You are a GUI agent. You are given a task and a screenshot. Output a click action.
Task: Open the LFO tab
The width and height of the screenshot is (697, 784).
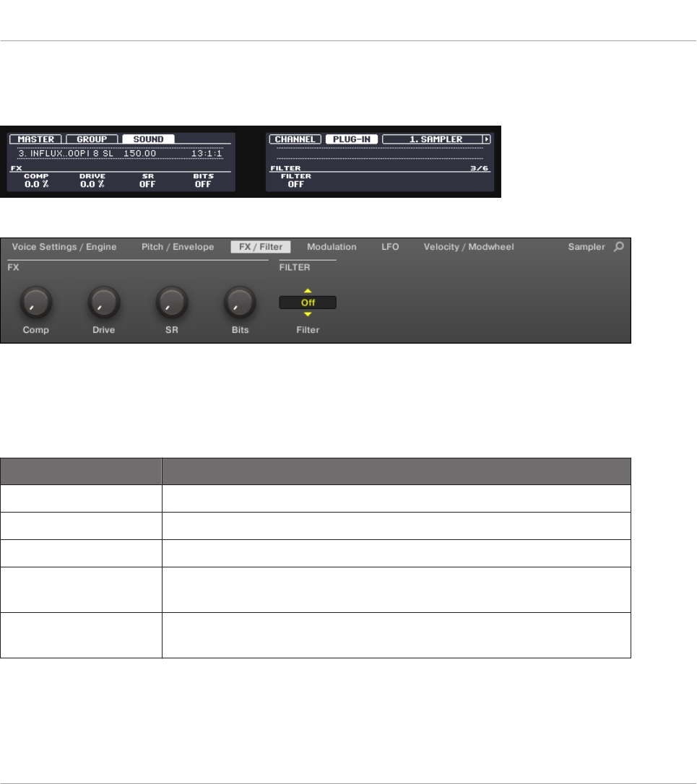coord(390,246)
